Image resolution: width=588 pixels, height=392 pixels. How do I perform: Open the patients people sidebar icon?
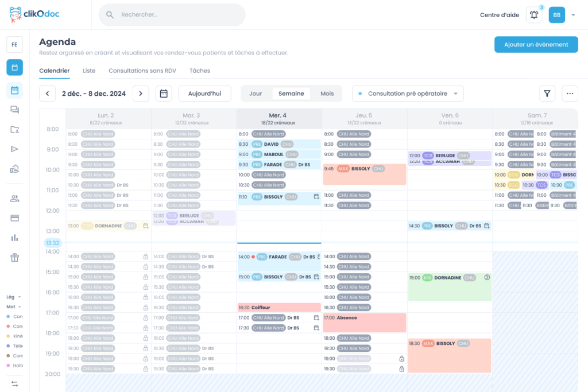point(14,199)
